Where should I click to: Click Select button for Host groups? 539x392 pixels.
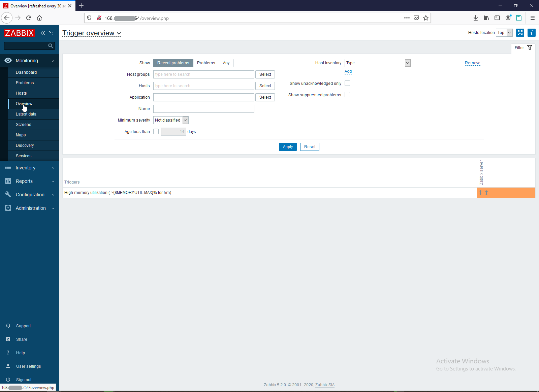coord(265,74)
